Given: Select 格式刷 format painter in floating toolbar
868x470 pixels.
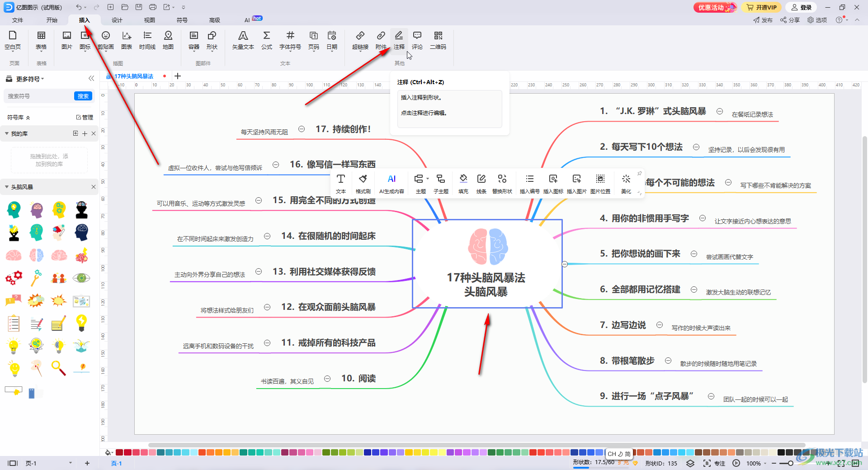Looking at the screenshot, I should click(363, 184).
